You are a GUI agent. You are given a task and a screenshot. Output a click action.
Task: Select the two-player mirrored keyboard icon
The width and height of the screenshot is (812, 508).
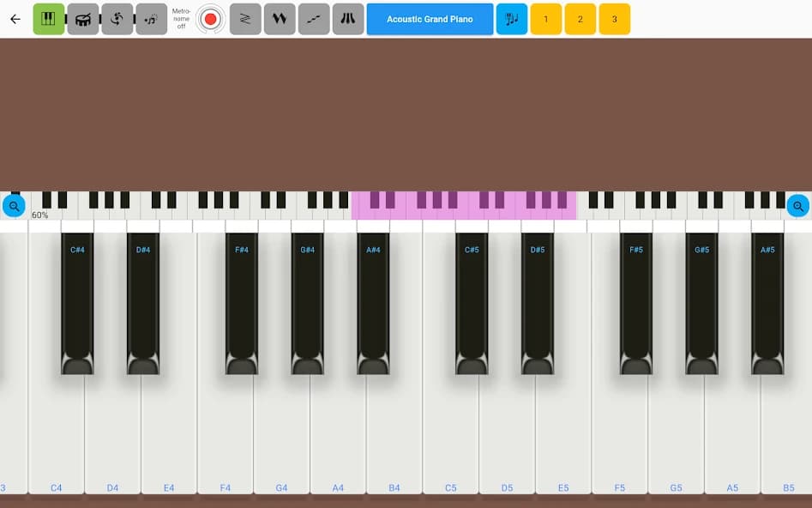348,18
